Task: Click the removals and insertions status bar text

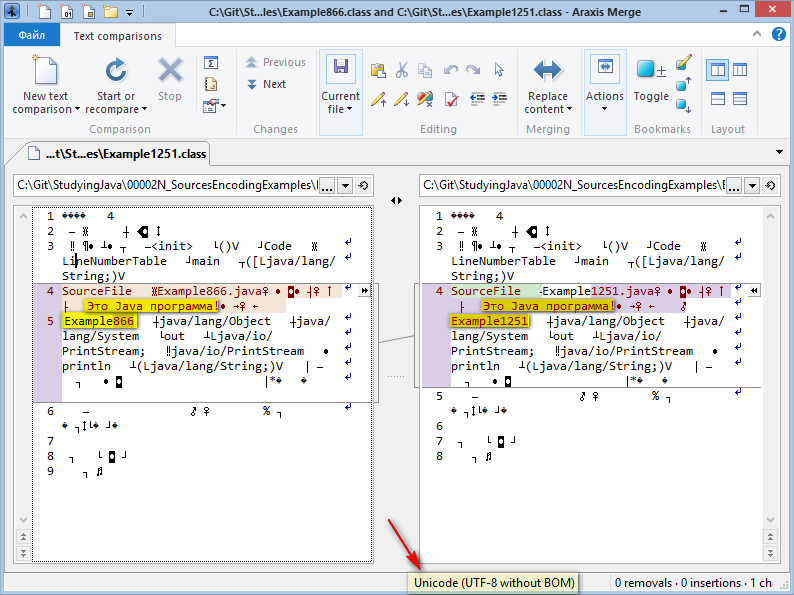Action: coord(693,583)
